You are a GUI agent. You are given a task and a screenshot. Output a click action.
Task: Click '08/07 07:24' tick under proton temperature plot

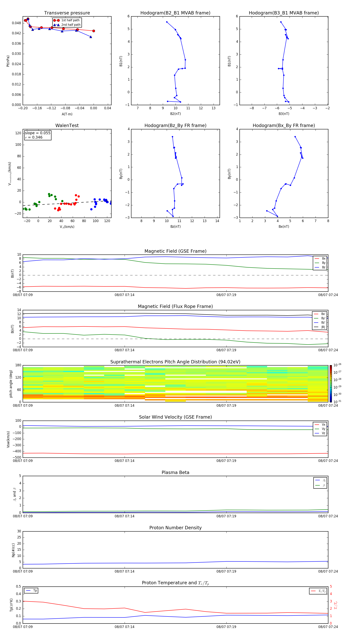[x=328, y=627]
